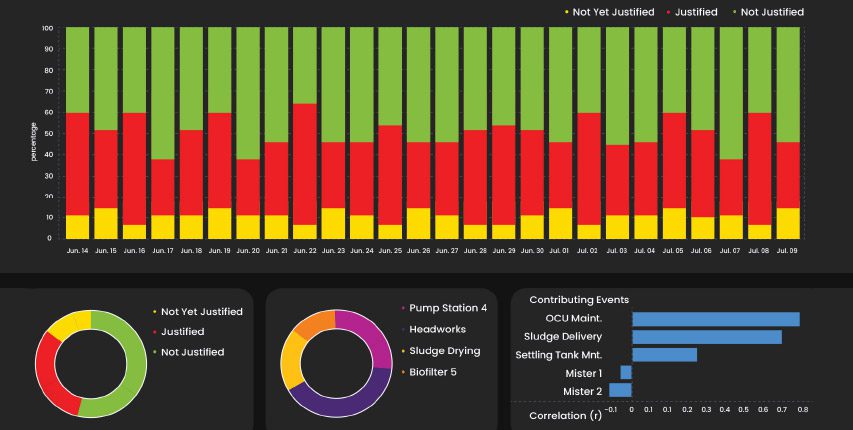This screenshot has height=430, width=853.
Task: Toggle 'Not Yet Justified' in the top chart legend
Action: (613, 12)
